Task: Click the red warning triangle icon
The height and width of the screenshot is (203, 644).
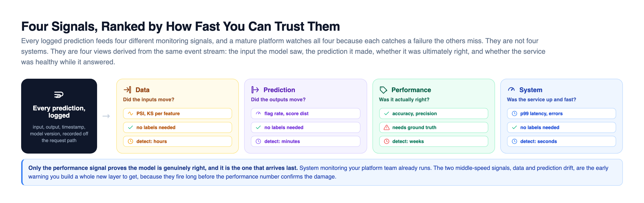Action: [x=386, y=127]
